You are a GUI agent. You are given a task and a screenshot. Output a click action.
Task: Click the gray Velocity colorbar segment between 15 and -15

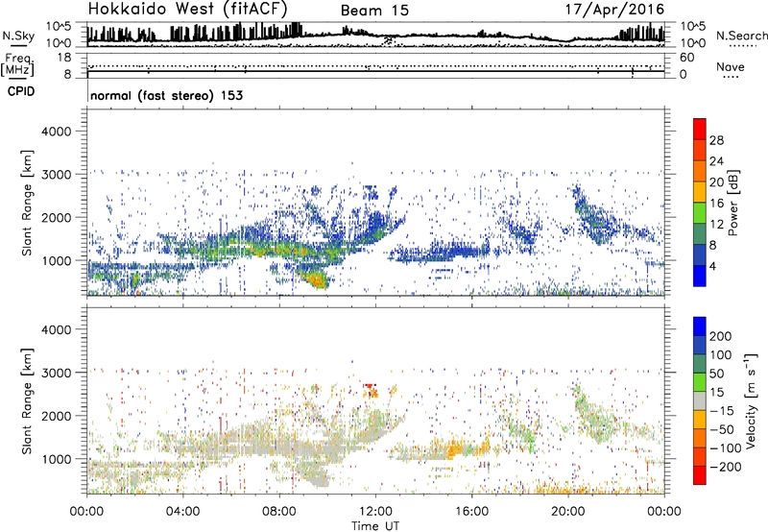(700, 400)
